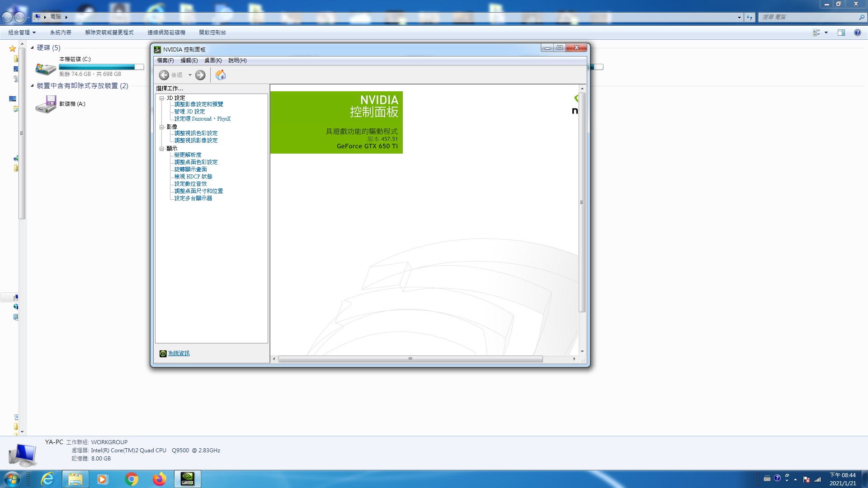Click the C: drive usage bar

click(x=101, y=67)
